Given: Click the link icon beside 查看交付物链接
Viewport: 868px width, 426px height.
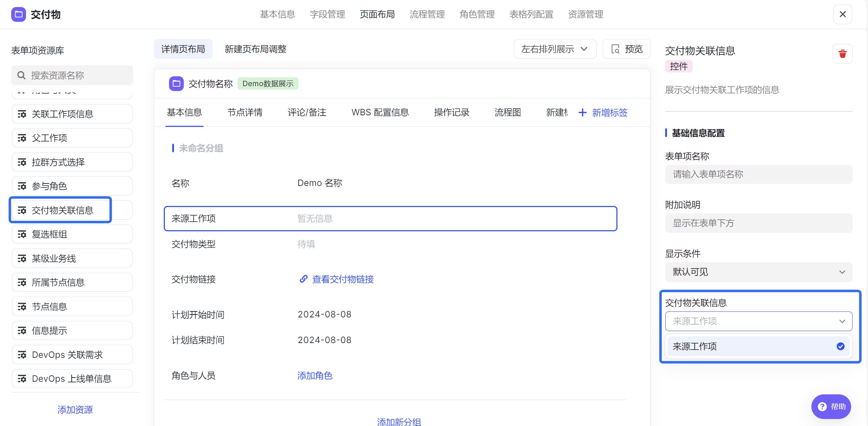Looking at the screenshot, I should click(303, 279).
